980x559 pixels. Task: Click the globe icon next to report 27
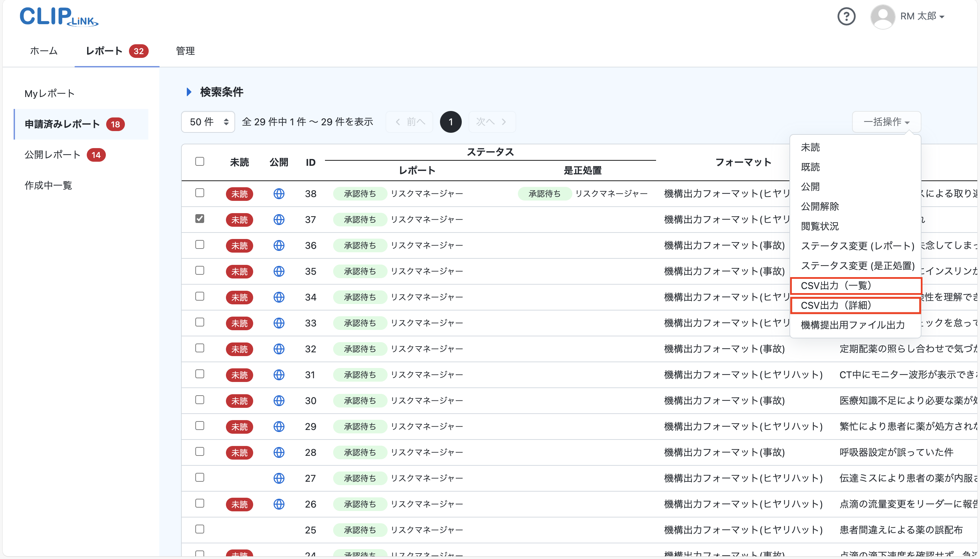(x=279, y=478)
